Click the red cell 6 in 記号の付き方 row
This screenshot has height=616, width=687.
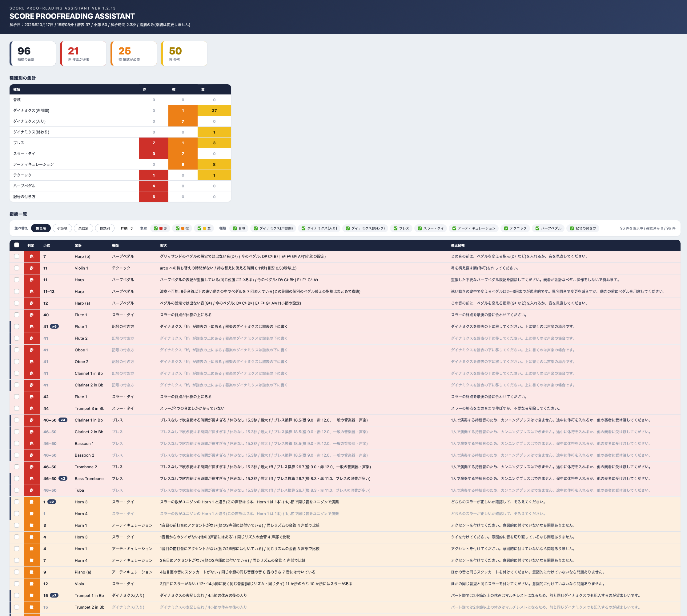click(x=154, y=197)
